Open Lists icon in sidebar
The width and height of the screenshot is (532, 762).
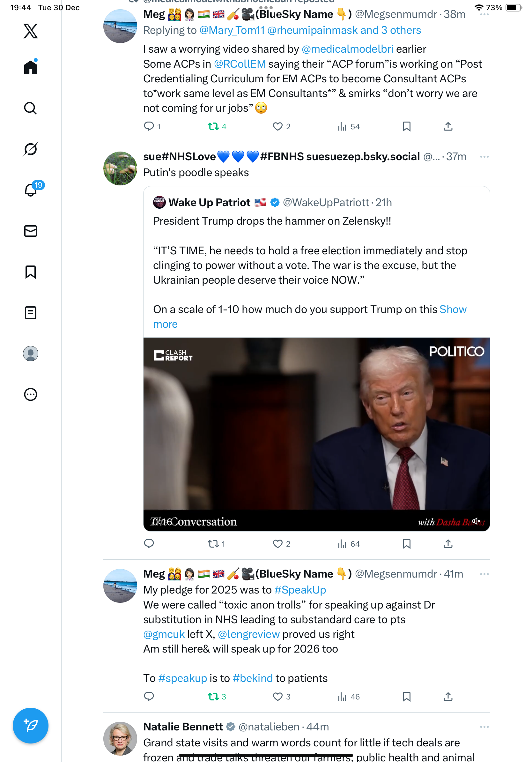tap(31, 313)
